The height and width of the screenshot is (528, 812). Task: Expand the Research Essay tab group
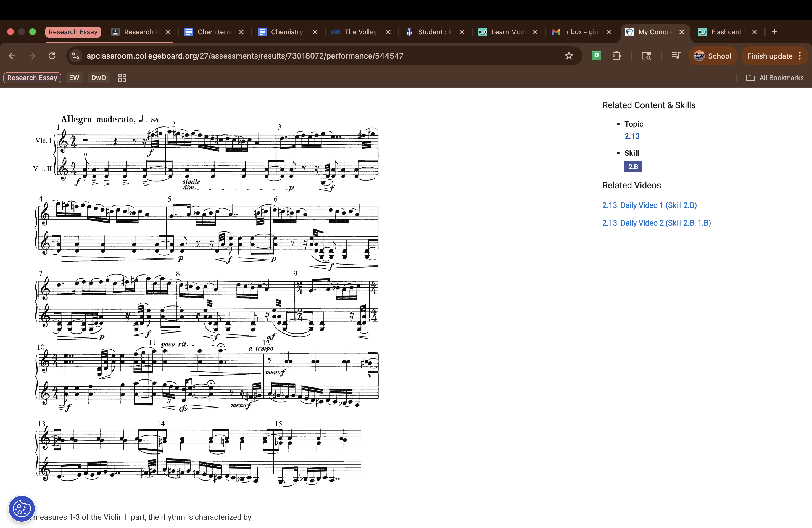(x=73, y=32)
